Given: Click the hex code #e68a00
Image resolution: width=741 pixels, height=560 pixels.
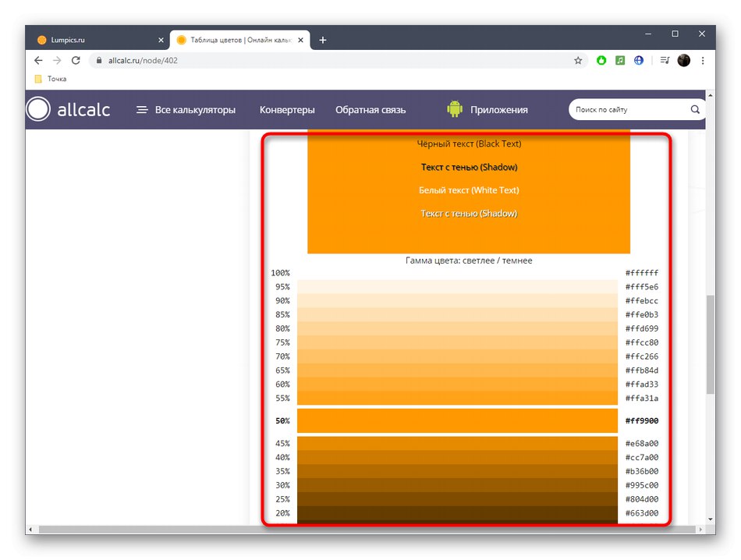Looking at the screenshot, I should click(x=642, y=443).
